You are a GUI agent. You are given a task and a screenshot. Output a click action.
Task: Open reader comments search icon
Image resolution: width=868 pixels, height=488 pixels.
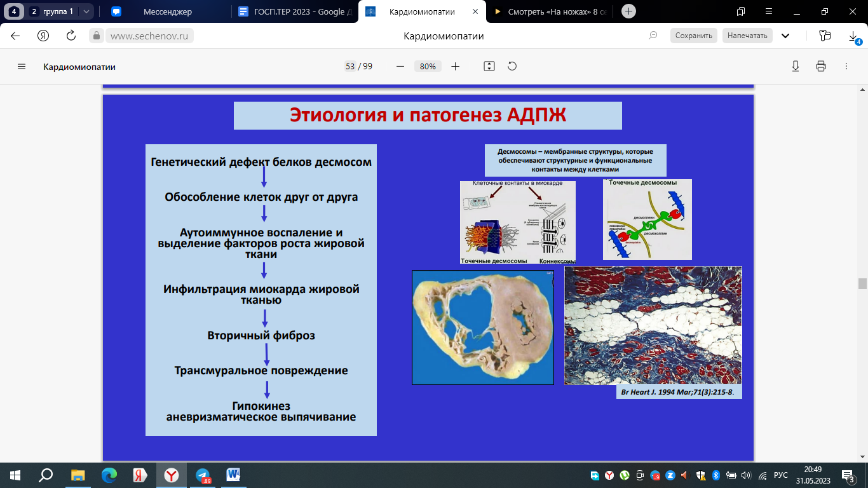coord(653,36)
